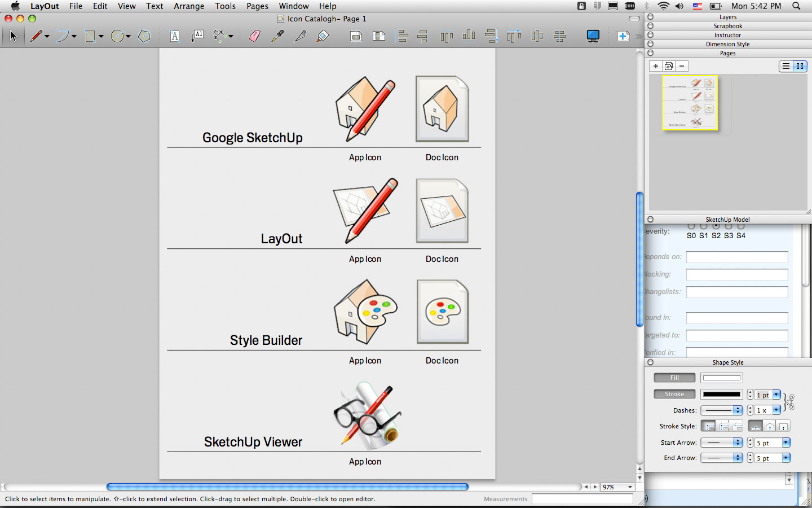Open the Arrange menu
812x508 pixels.
click(x=189, y=6)
